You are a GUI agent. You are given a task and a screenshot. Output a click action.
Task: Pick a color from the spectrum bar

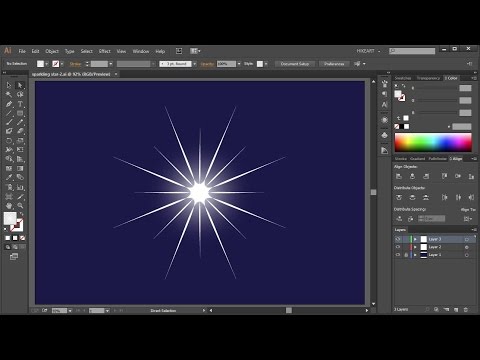[433, 142]
